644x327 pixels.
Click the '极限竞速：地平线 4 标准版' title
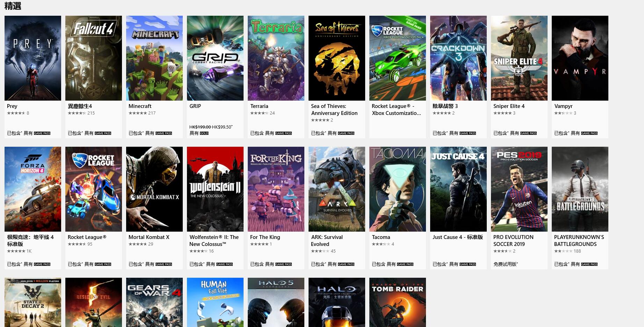tap(30, 241)
